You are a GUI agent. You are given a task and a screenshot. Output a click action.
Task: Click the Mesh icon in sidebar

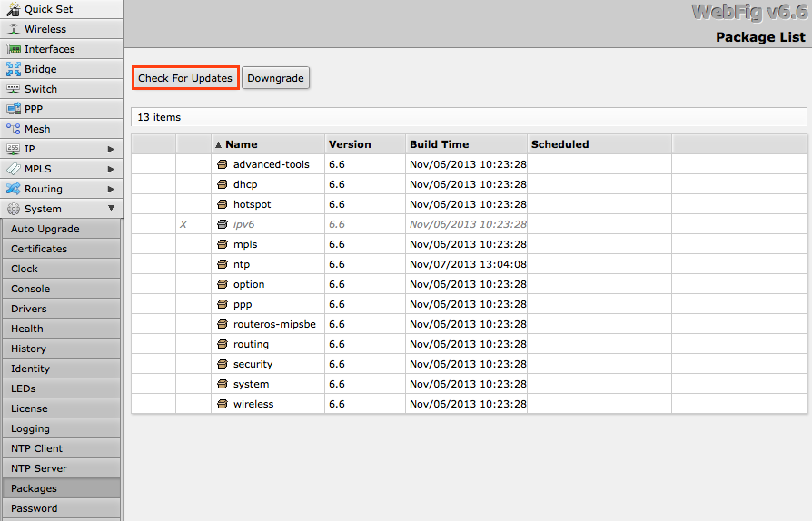(14, 129)
